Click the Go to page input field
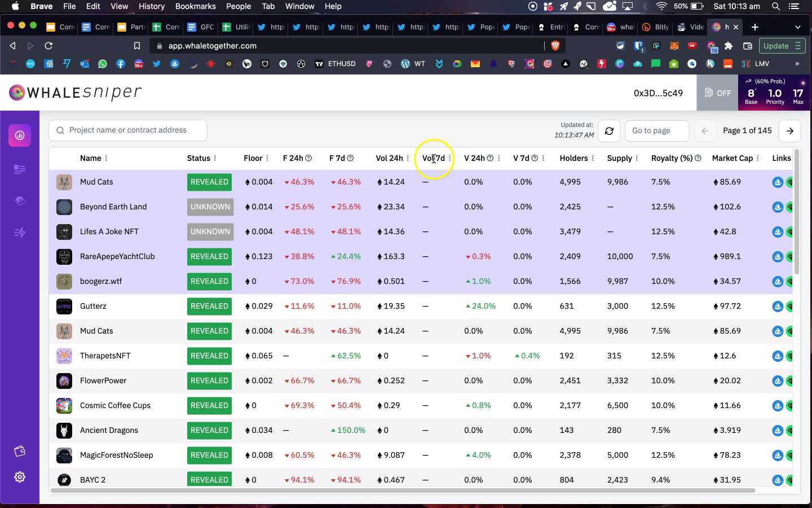812x508 pixels. [656, 130]
